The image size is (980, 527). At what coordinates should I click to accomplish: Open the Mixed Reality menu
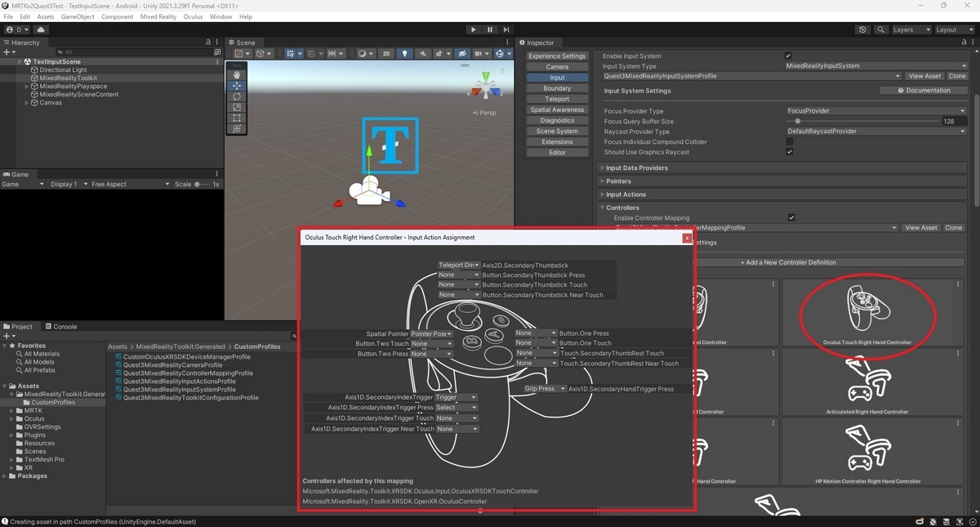tap(158, 16)
